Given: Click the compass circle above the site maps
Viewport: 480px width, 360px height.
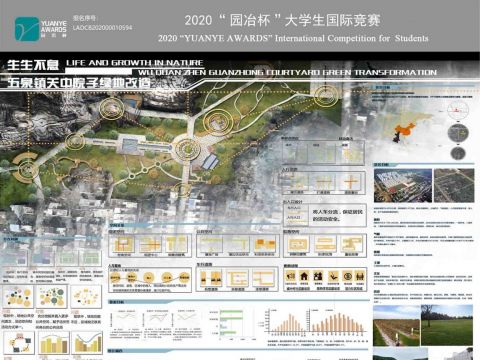Looking at the screenshot, I should pyautogui.click(x=458, y=110).
